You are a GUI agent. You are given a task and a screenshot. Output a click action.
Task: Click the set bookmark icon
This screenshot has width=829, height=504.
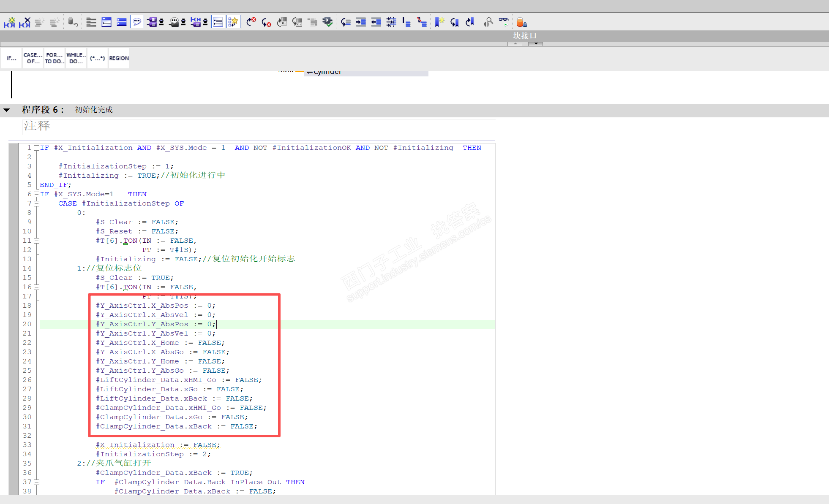tap(439, 22)
